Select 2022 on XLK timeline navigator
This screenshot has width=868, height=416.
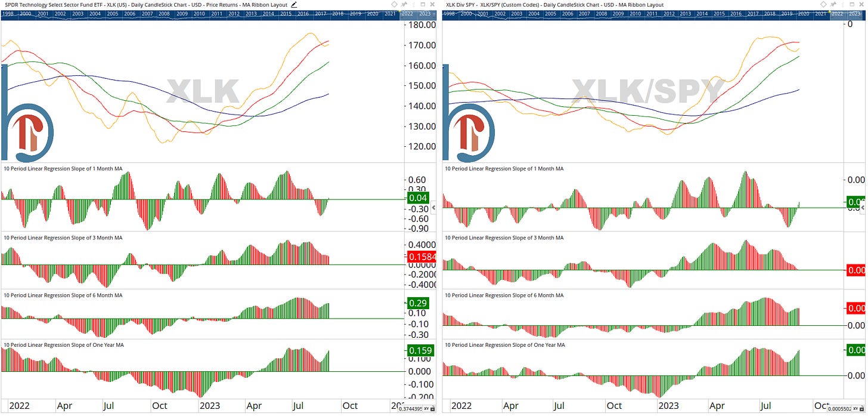(x=408, y=13)
